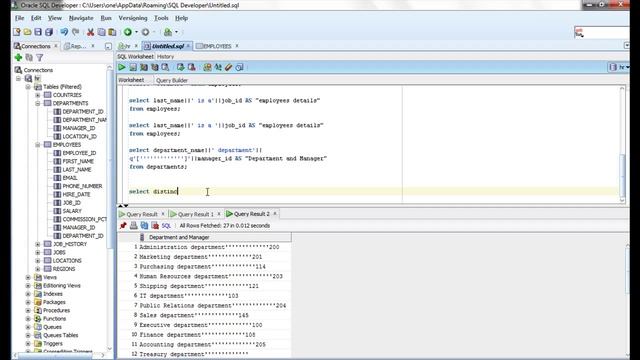Select the SALARY column in tree

tap(72, 211)
